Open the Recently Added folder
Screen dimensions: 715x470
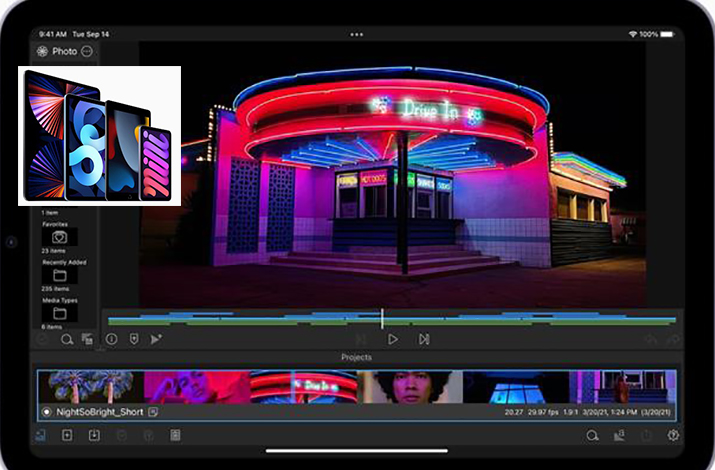59,275
